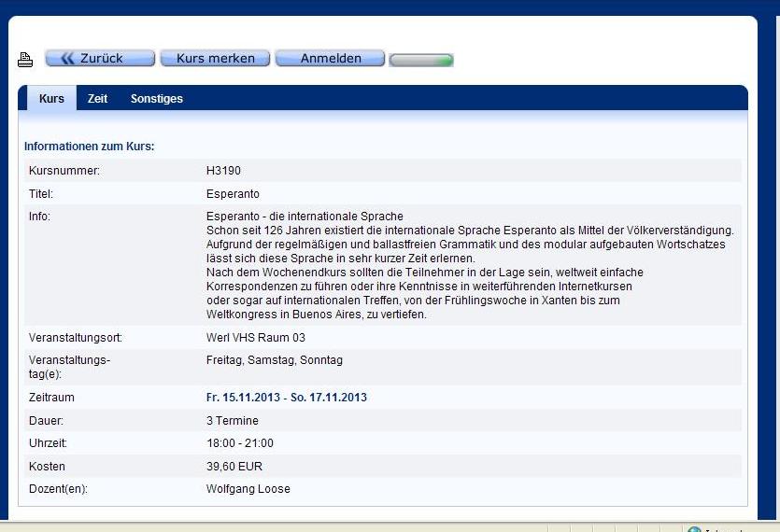Viewport: 780px width, 532px height.
Task: Click the Informationen zum Kurs heading
Action: point(89,147)
